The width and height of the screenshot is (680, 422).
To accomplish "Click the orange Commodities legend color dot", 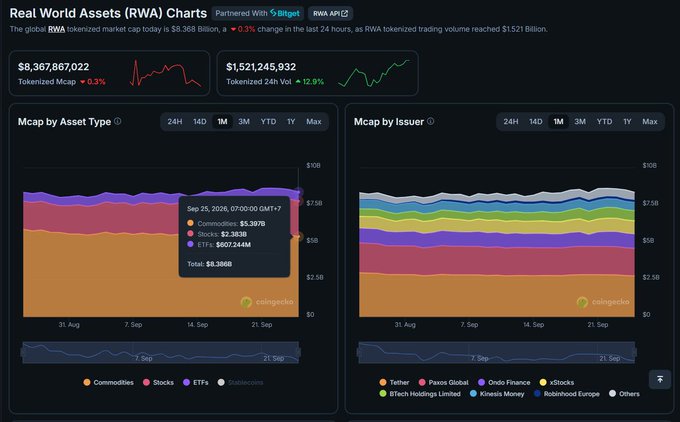I will click(87, 383).
